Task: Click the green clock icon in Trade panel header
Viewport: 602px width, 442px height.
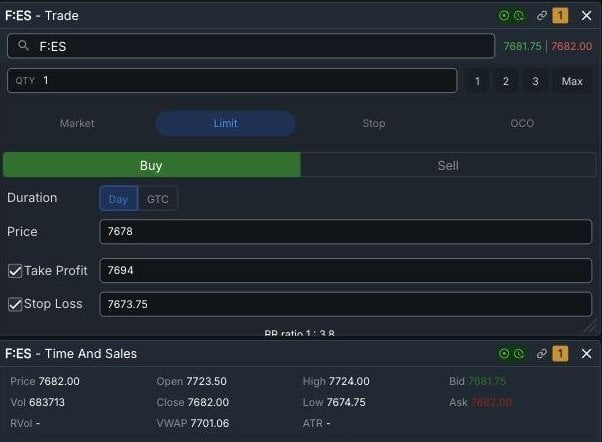Action: (519, 15)
